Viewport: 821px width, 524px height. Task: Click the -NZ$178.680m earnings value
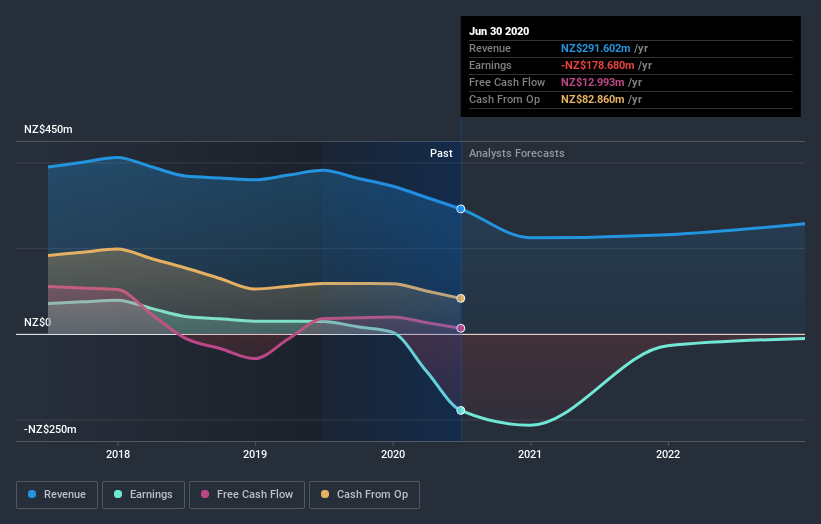(x=598, y=65)
